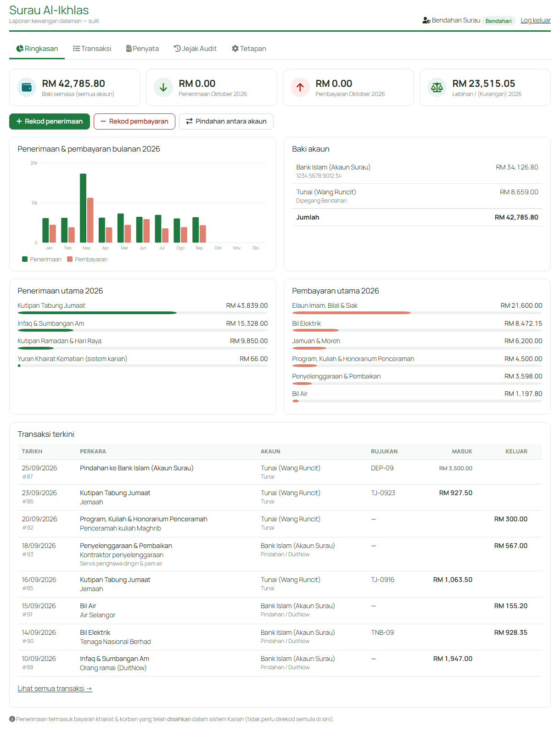This screenshot has height=734, width=560.
Task: Open transaction #93 Kontraktor penyelenggaraan
Action: 280,554
